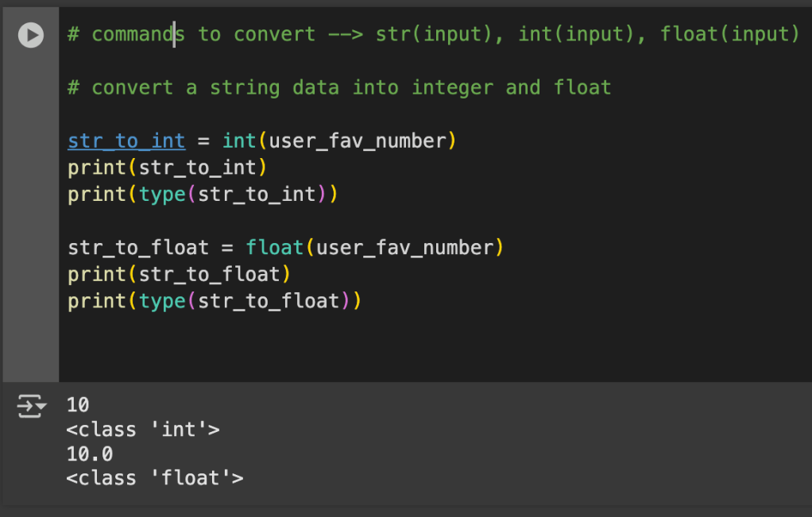Click the underlined str_to_int variable

click(x=126, y=141)
